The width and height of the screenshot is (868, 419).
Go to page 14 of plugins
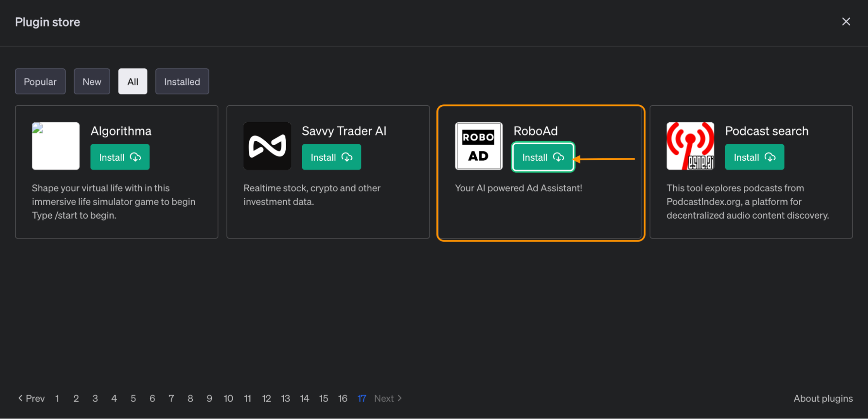(x=305, y=399)
